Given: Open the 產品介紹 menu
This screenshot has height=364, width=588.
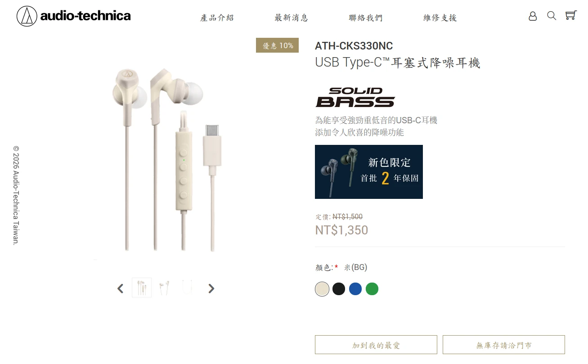Looking at the screenshot, I should (x=217, y=18).
